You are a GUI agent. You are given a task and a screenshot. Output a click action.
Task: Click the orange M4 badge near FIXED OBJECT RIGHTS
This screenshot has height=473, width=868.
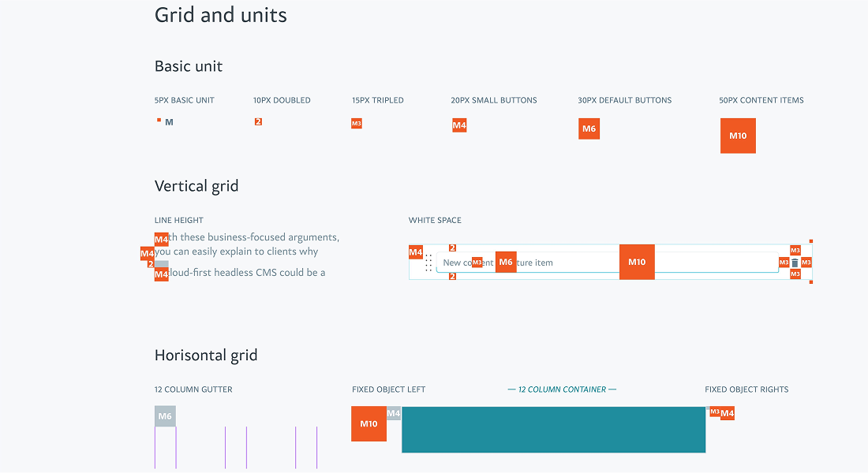(x=728, y=412)
